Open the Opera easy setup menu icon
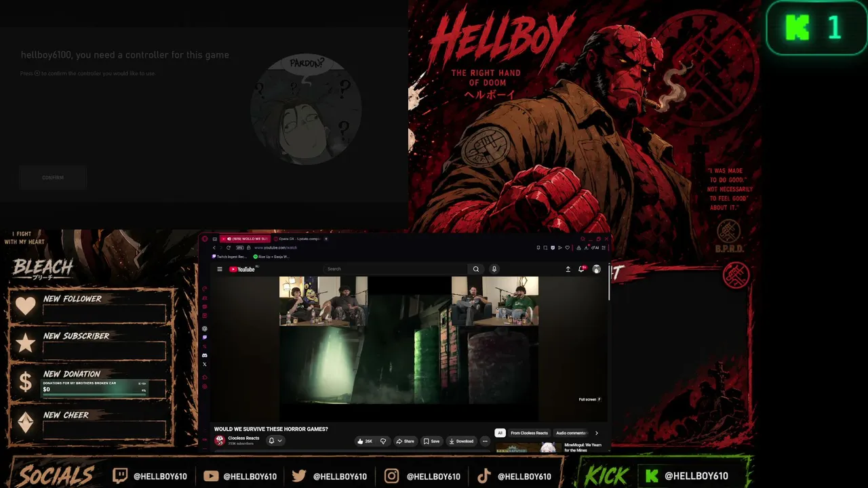The image size is (868, 488). point(604,247)
